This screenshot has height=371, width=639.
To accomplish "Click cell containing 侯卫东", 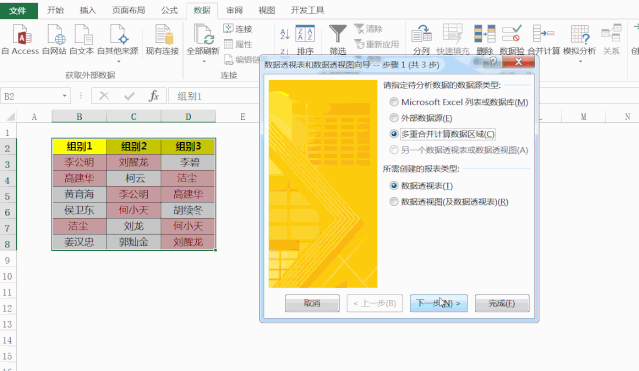I will [79, 210].
